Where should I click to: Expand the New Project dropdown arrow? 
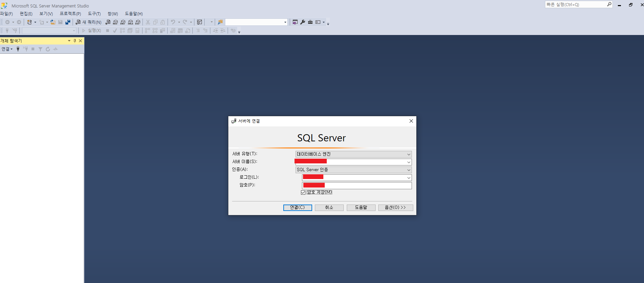35,22
